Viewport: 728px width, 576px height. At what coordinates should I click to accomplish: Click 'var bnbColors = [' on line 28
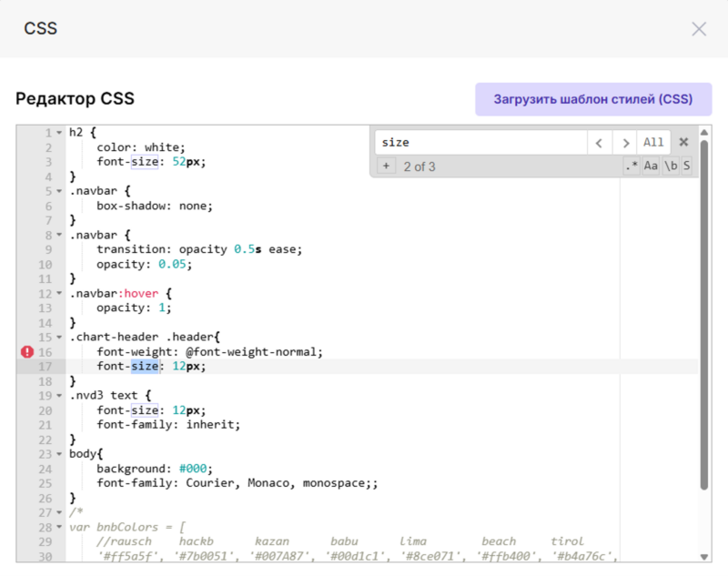click(x=127, y=527)
